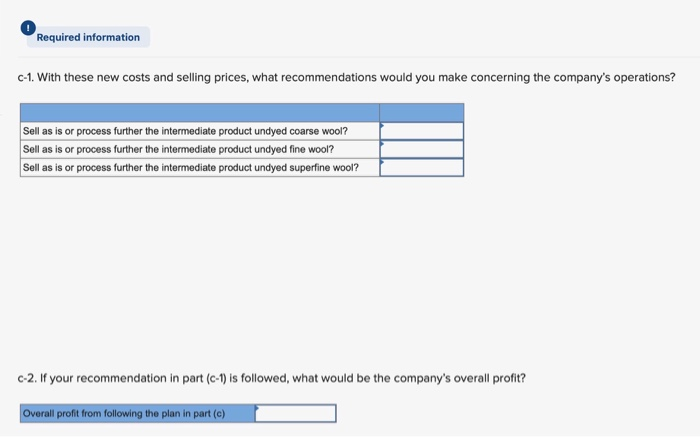Select the undyed superfine wool question row label
The image size is (700, 437).
tap(190, 167)
